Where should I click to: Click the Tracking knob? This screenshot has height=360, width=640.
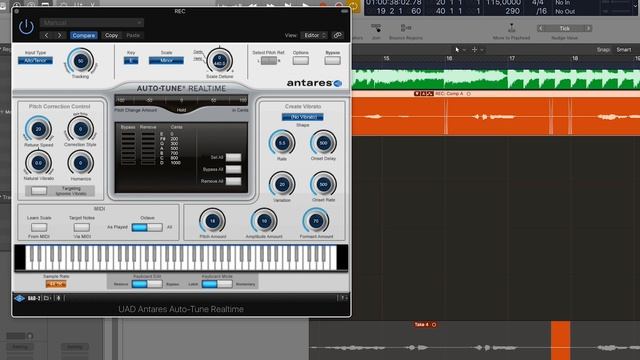[80, 61]
